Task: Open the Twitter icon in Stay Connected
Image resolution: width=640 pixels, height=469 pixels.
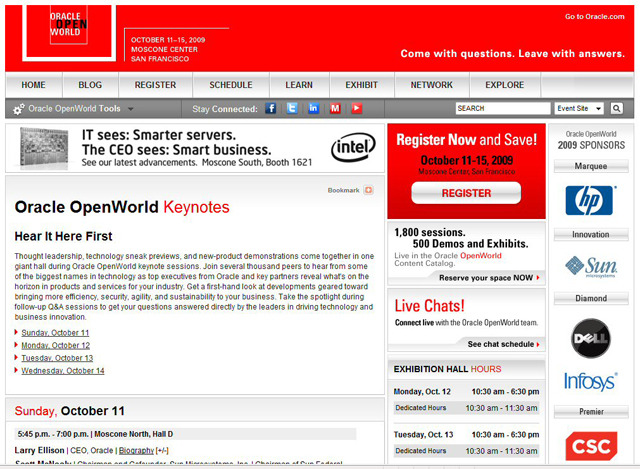Action: pyautogui.click(x=292, y=108)
